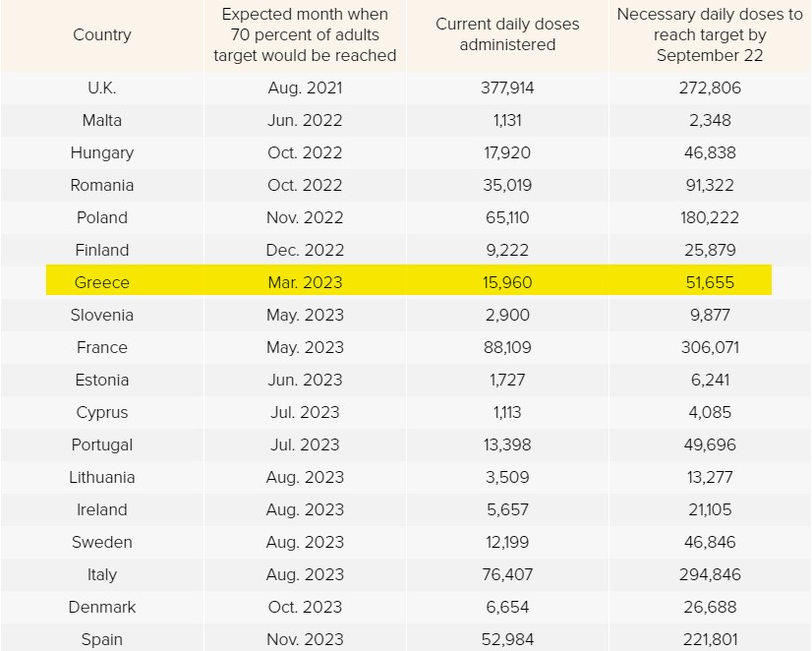
Task: Click France's 306,071 necessary doses cell
Action: coord(710,347)
